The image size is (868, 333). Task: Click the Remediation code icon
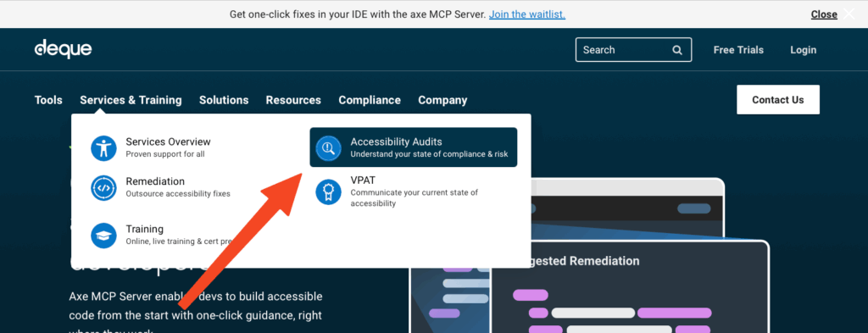[103, 188]
